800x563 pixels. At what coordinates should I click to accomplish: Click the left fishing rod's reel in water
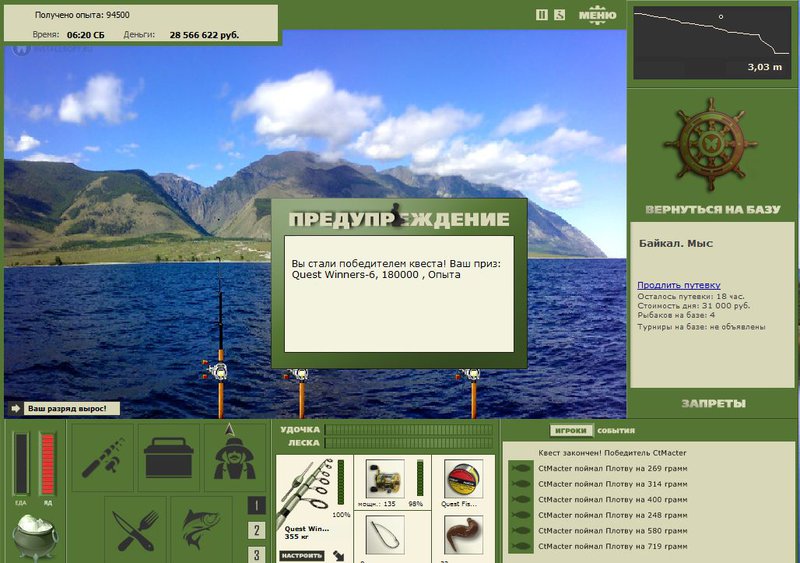point(216,371)
